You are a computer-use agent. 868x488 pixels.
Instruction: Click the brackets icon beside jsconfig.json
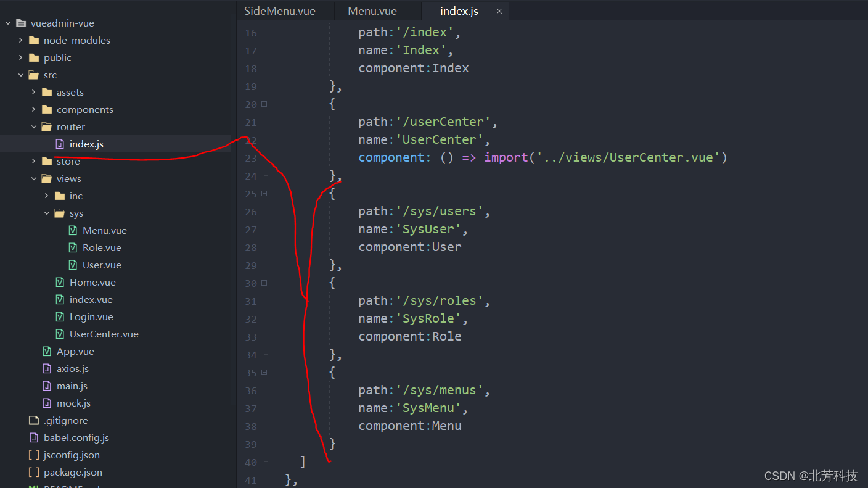(34, 455)
